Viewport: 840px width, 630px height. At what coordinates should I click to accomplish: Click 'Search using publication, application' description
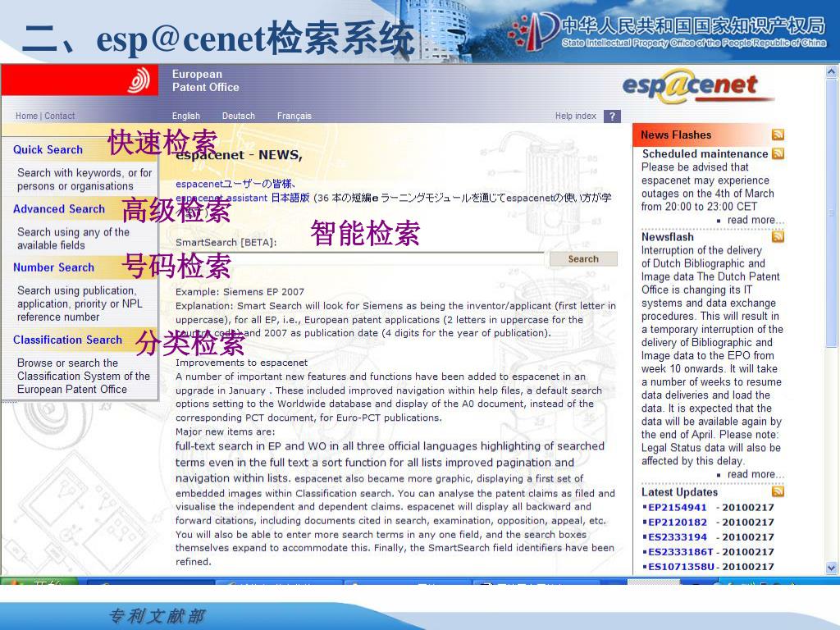click(x=80, y=304)
